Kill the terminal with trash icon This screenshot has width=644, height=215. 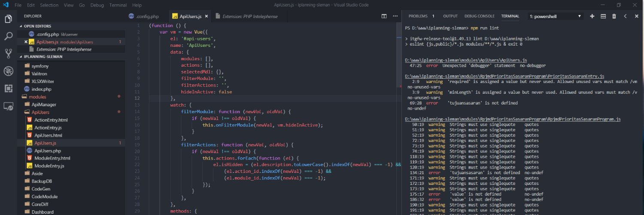[x=614, y=16]
